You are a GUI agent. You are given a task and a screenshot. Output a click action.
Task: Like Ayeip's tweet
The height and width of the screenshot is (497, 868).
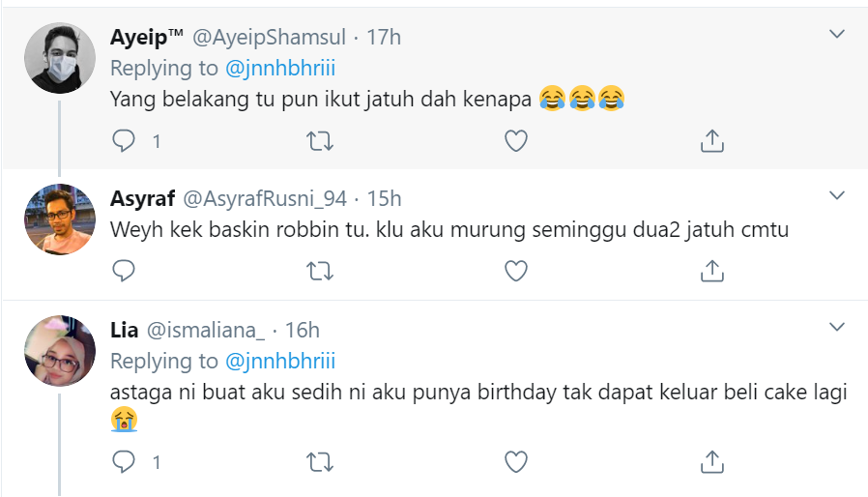tap(516, 141)
